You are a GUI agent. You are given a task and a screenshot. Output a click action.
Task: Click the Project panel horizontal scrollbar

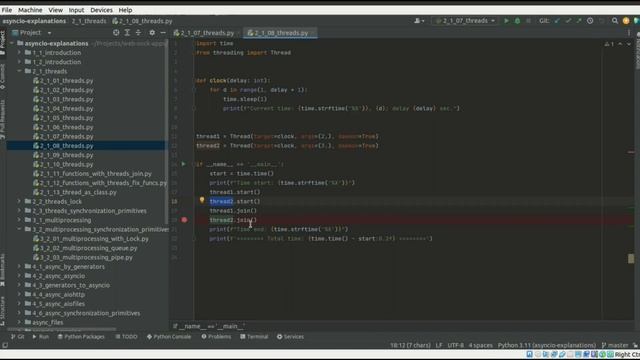pos(61,329)
